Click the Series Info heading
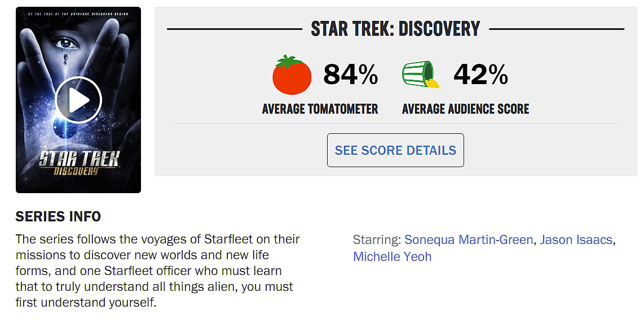Image resolution: width=644 pixels, height=323 pixels. [58, 216]
